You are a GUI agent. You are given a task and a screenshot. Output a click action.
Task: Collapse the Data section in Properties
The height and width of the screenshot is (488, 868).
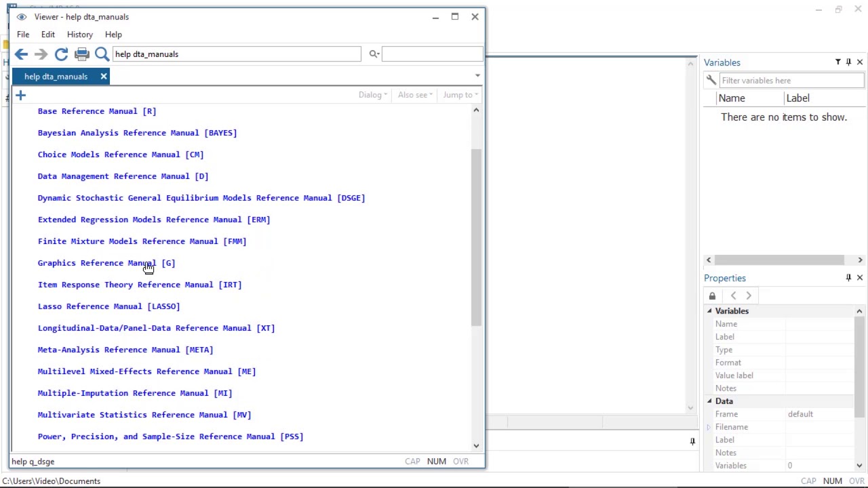[x=709, y=401]
